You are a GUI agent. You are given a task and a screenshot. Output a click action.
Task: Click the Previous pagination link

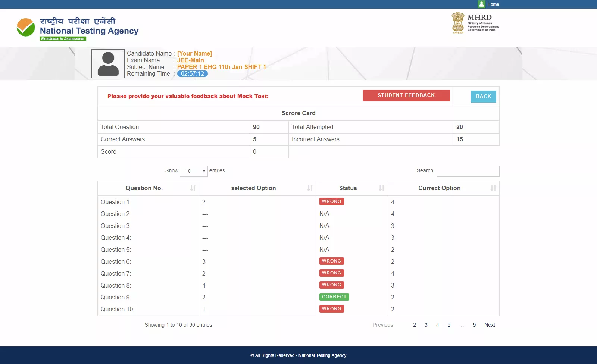(382, 325)
